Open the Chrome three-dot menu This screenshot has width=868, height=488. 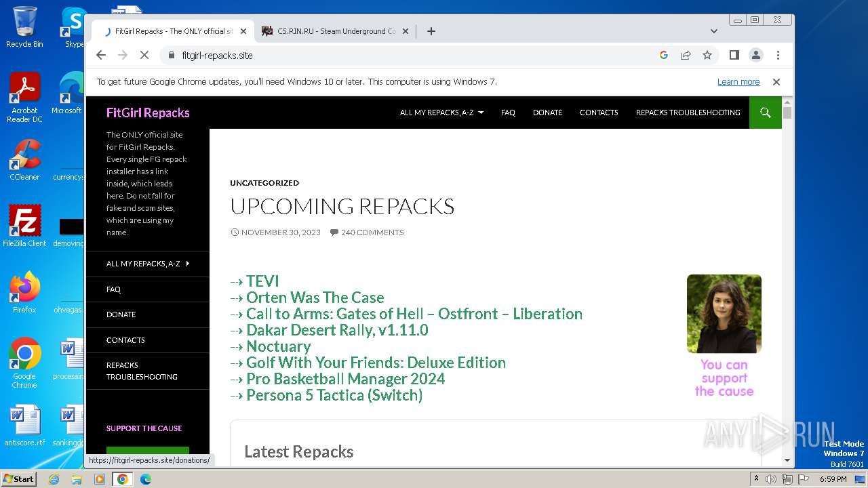778,55
